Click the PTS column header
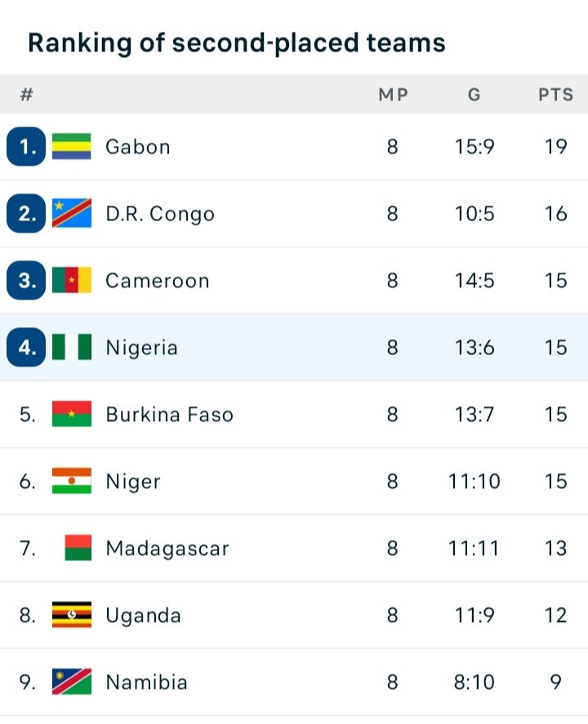The image size is (588, 724). (x=555, y=95)
